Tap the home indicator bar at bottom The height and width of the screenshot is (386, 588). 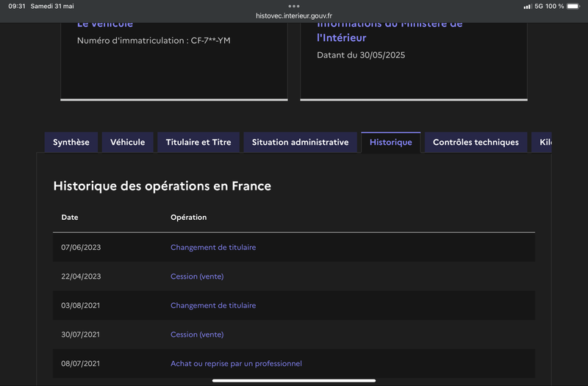coord(294,380)
